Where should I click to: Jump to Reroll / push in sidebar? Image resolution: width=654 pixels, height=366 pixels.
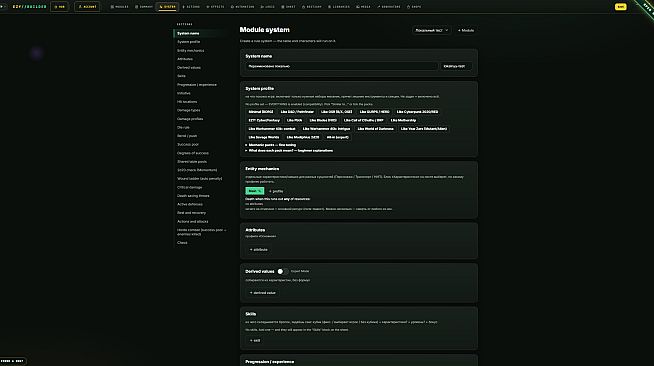point(187,136)
